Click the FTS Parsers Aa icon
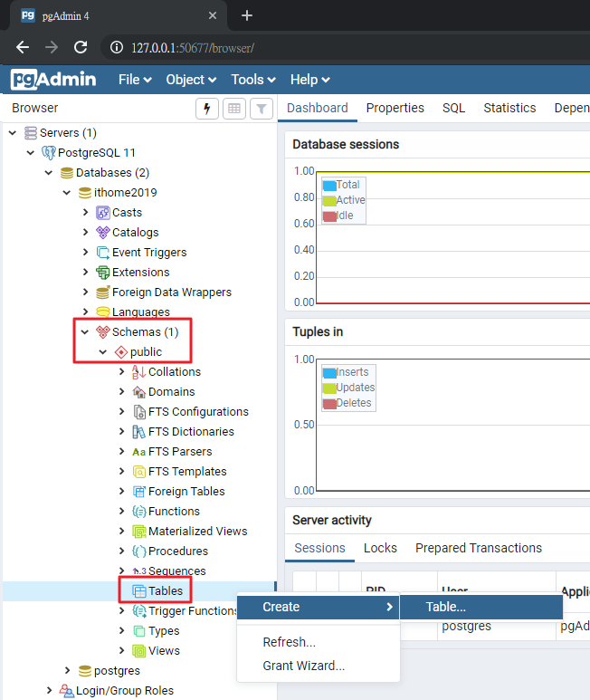This screenshot has width=590, height=700. coord(139,452)
